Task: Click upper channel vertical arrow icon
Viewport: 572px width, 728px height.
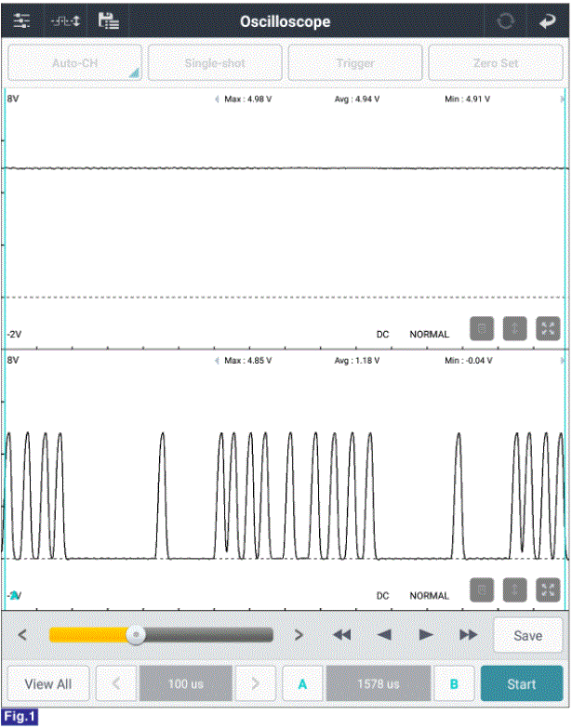Action: 515,329
